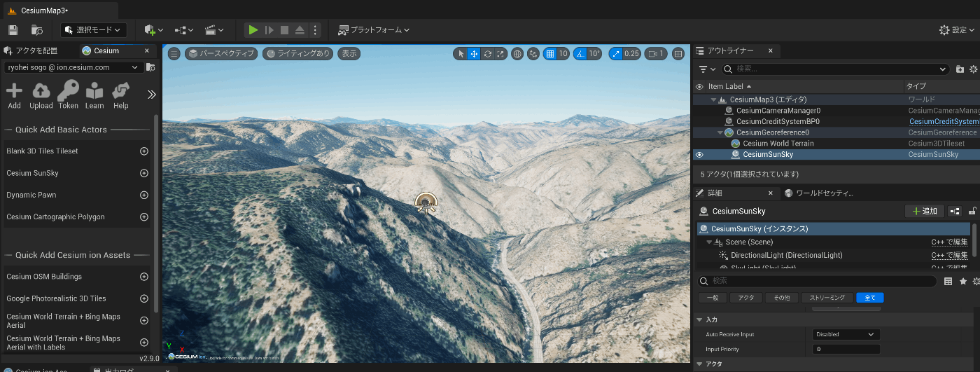Toggle scale snapping icon
This screenshot has width=980, height=372.
pyautogui.click(x=615, y=53)
